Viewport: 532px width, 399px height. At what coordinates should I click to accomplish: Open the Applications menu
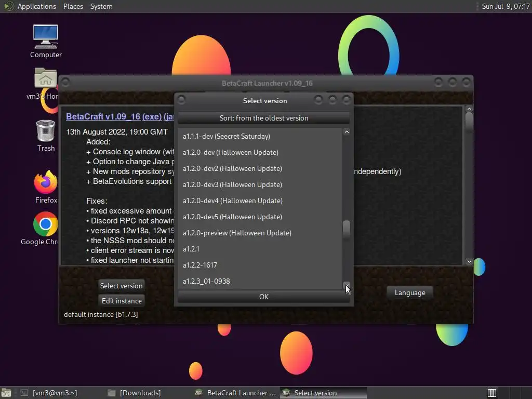[37, 6]
